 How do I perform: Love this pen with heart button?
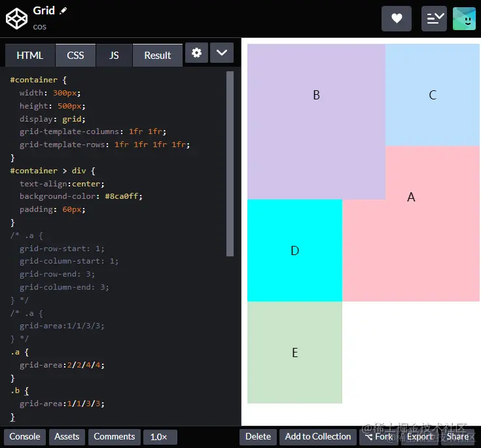click(397, 18)
